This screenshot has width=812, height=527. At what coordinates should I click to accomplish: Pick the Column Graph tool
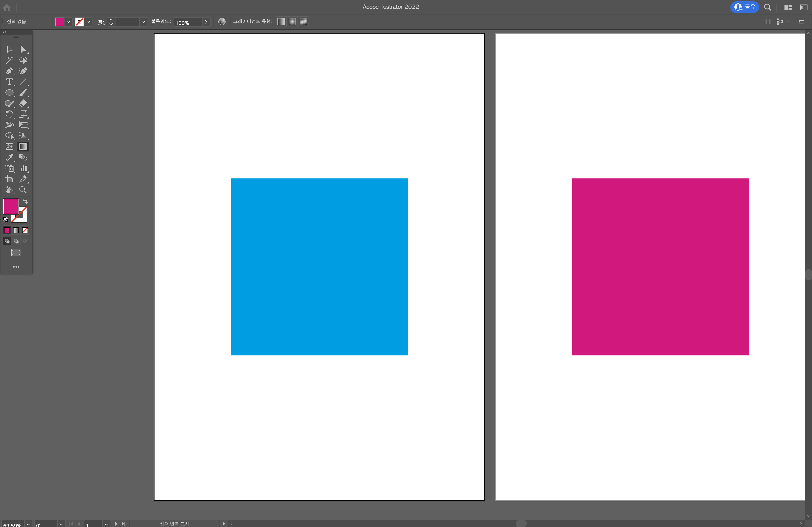[x=23, y=168]
